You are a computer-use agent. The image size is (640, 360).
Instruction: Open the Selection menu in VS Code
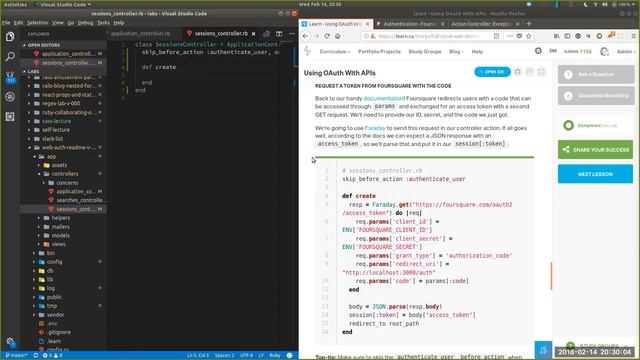point(38,23)
